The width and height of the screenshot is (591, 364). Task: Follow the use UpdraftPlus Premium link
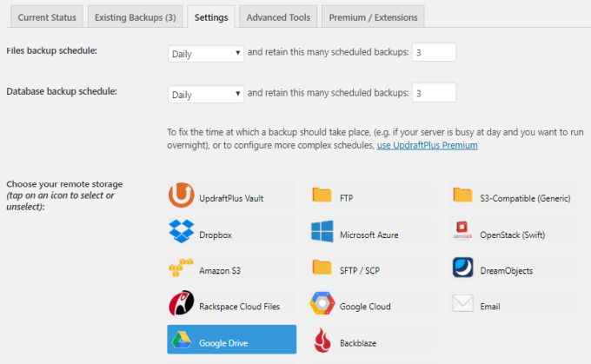427,145
